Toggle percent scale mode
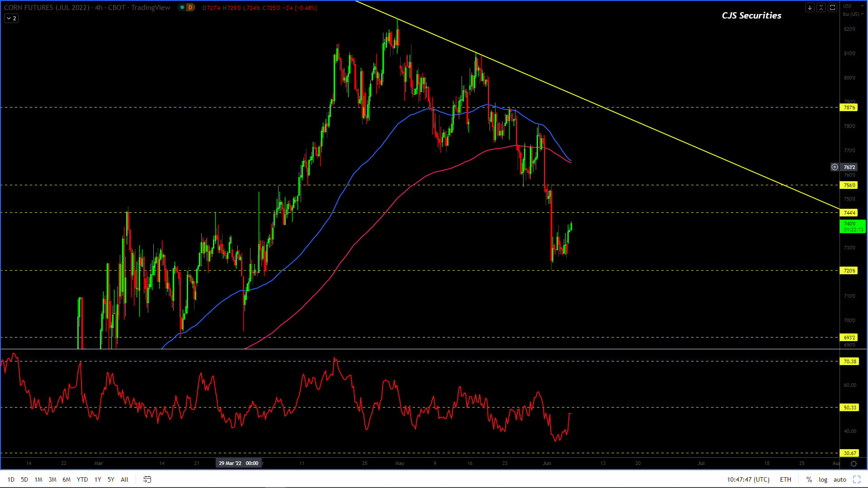Viewport: 868px width, 488px height. (x=809, y=479)
